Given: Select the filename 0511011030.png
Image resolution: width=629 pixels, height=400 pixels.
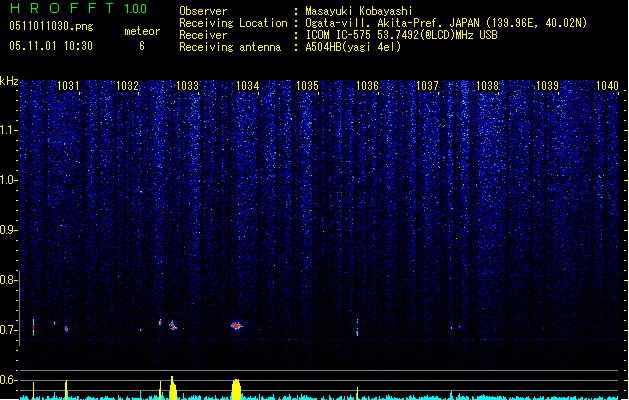Looking at the screenshot, I should [x=51, y=26].
